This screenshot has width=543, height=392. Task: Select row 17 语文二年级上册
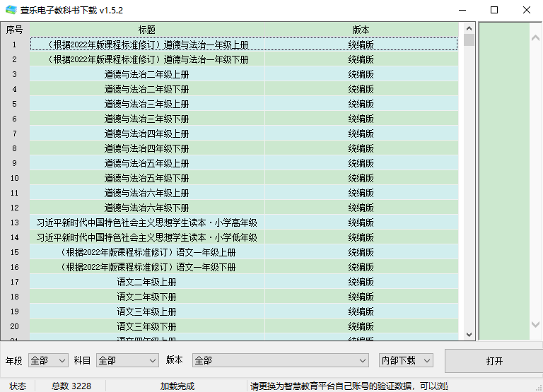click(x=147, y=282)
